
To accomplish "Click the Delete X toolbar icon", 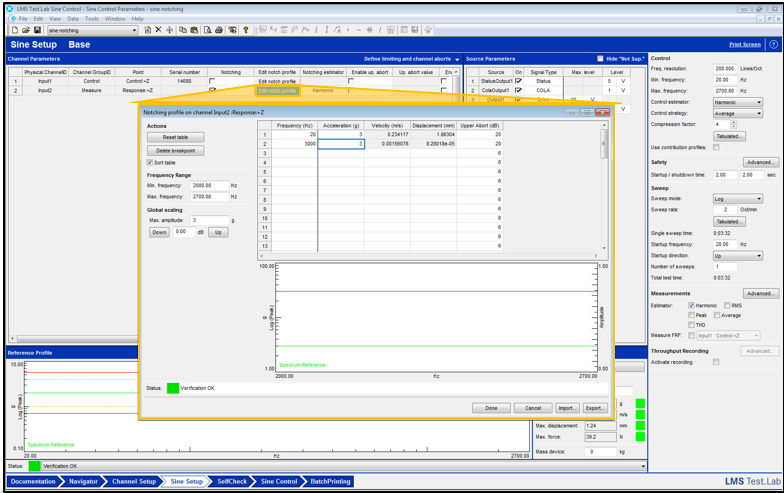I will tap(158, 30).
